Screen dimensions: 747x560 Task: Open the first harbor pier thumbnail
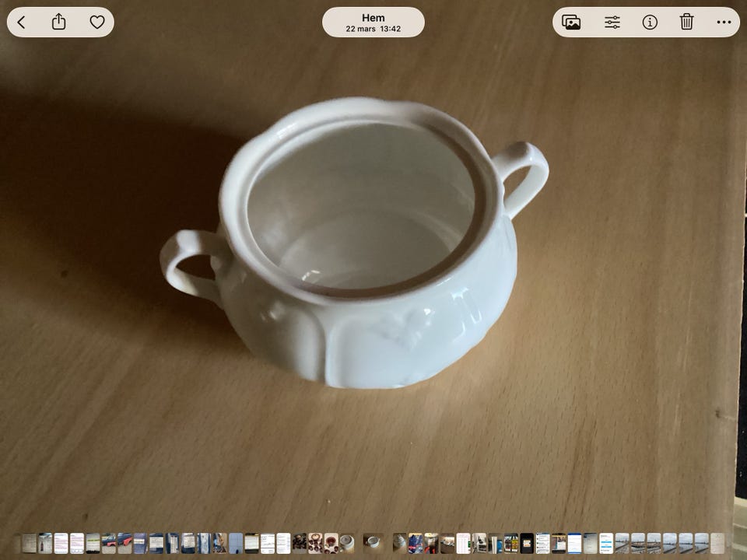pos(622,543)
